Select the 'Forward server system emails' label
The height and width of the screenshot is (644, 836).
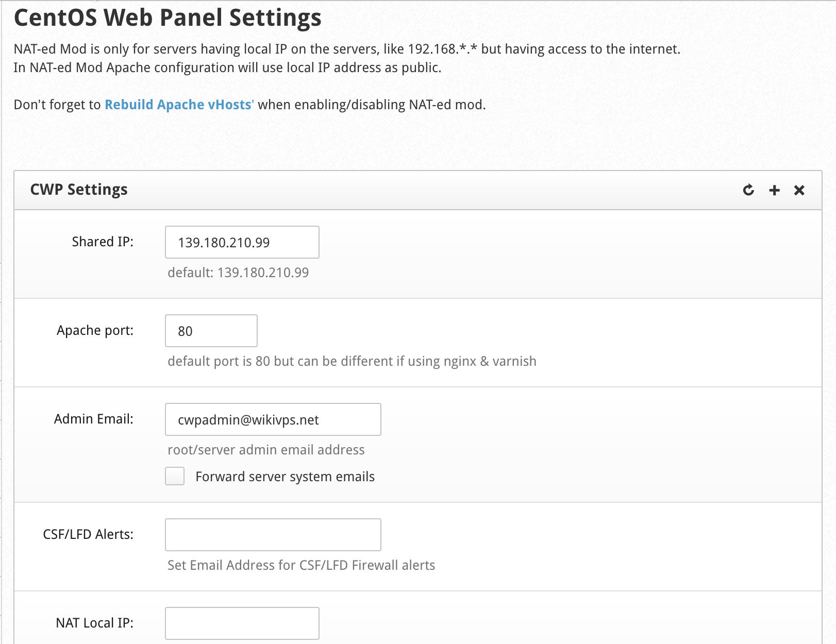[285, 477]
